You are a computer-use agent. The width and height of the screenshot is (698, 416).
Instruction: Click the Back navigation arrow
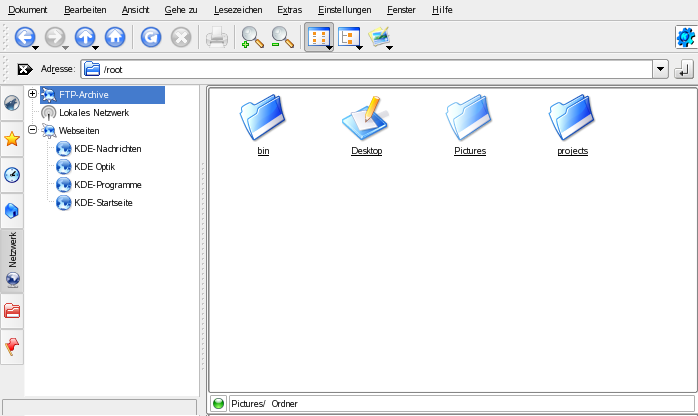pyautogui.click(x=23, y=38)
